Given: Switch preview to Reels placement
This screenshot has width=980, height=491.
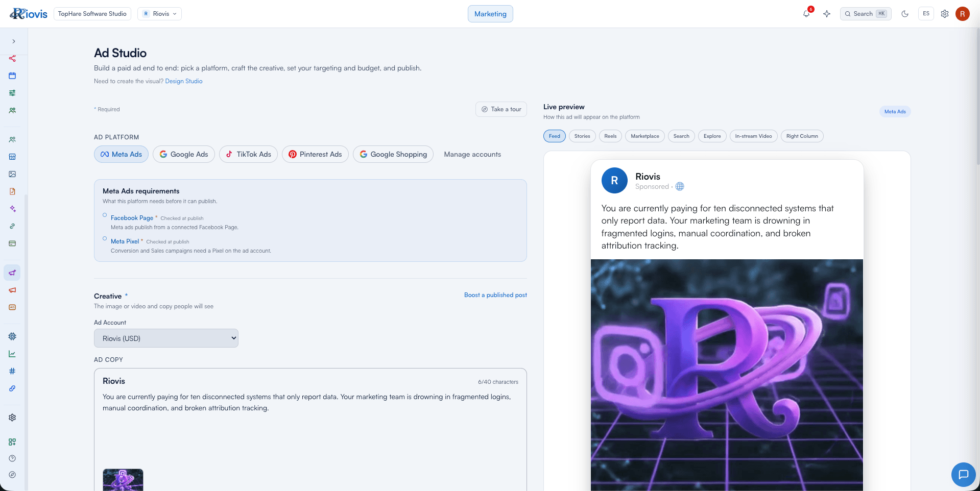Looking at the screenshot, I should pos(610,136).
